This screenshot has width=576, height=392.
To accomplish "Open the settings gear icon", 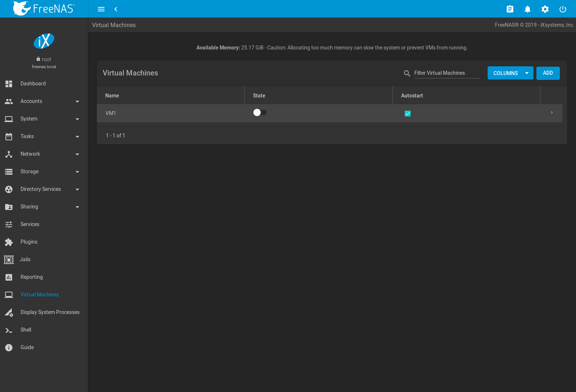I will (545, 9).
